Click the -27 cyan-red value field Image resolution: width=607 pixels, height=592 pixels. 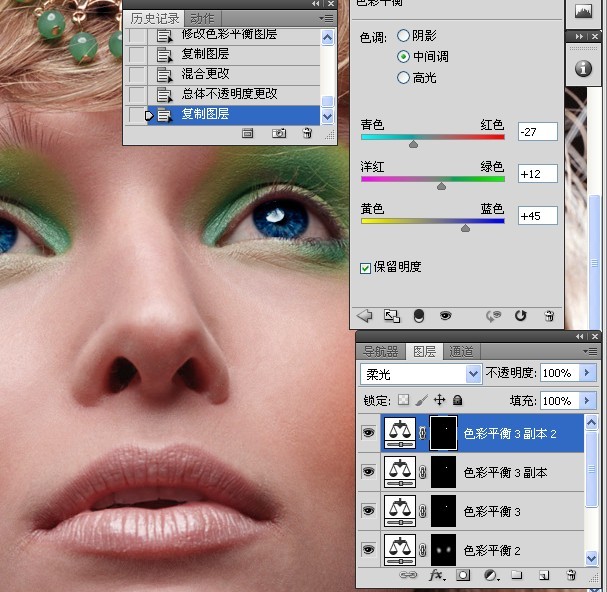click(538, 132)
